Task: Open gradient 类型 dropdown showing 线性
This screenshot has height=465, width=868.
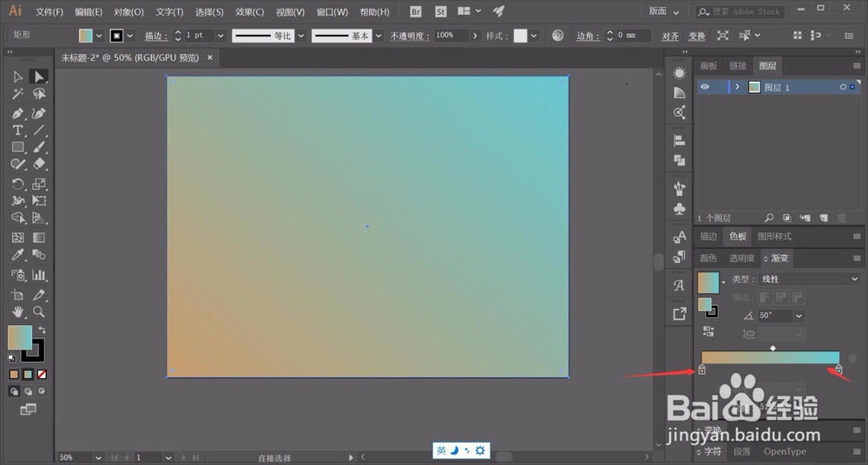Action: pos(807,279)
